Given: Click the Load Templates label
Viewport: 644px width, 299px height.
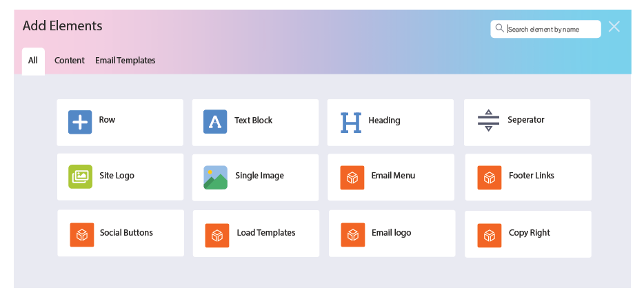Looking at the screenshot, I should [x=266, y=233].
